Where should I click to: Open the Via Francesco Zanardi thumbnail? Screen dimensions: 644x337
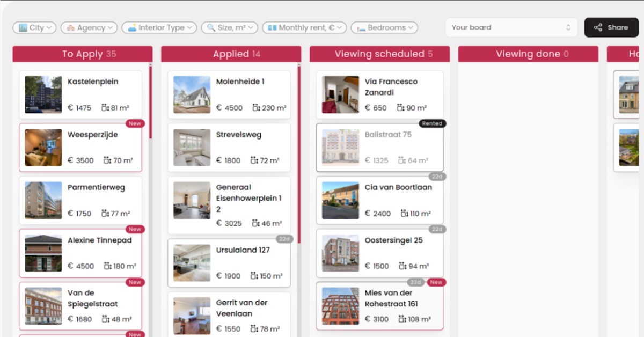(341, 94)
